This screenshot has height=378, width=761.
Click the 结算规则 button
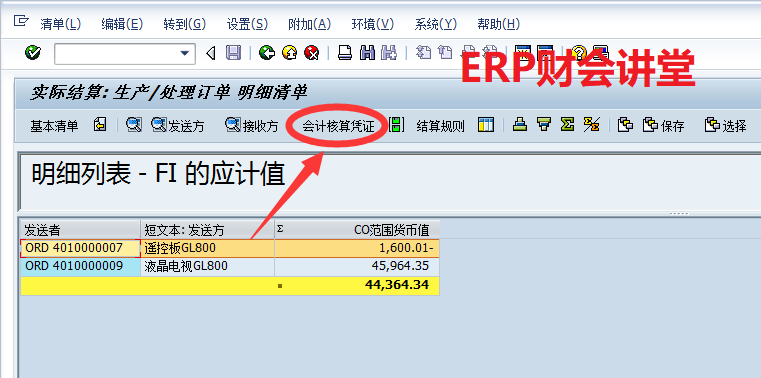pos(440,126)
